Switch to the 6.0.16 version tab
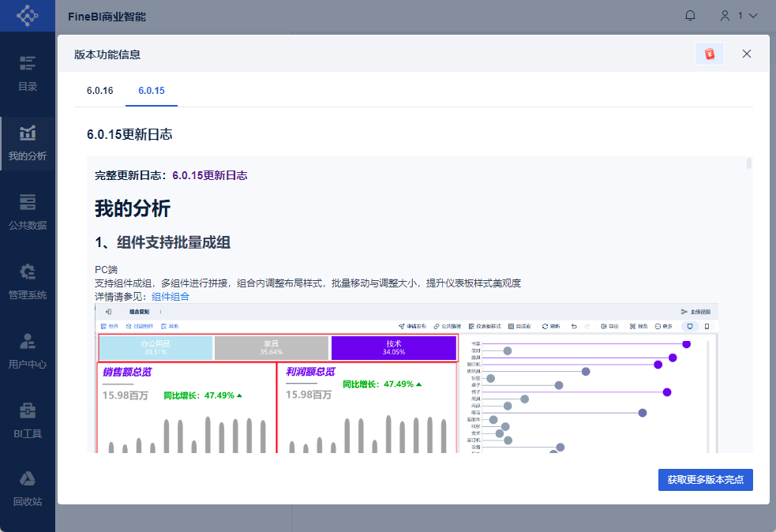 point(99,90)
